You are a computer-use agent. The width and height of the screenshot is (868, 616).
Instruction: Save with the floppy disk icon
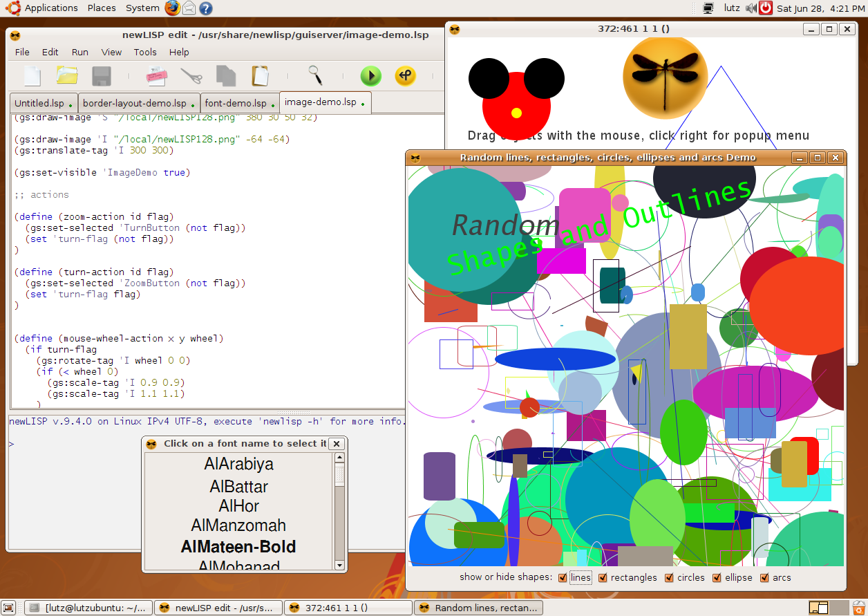(x=102, y=75)
